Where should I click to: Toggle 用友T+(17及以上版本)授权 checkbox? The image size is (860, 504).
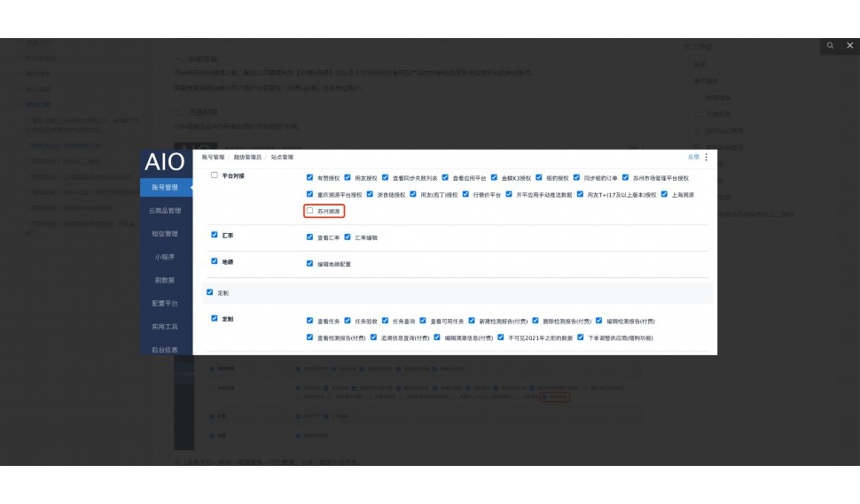point(580,194)
